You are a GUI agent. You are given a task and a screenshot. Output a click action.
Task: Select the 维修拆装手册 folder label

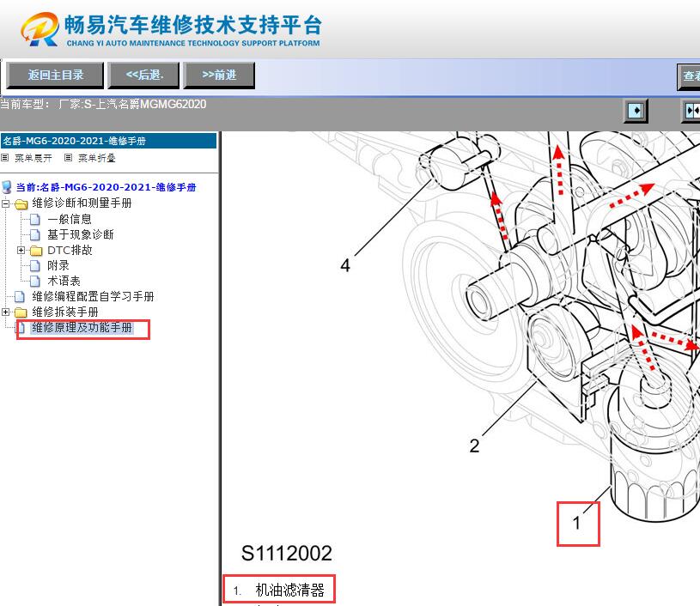click(x=65, y=312)
